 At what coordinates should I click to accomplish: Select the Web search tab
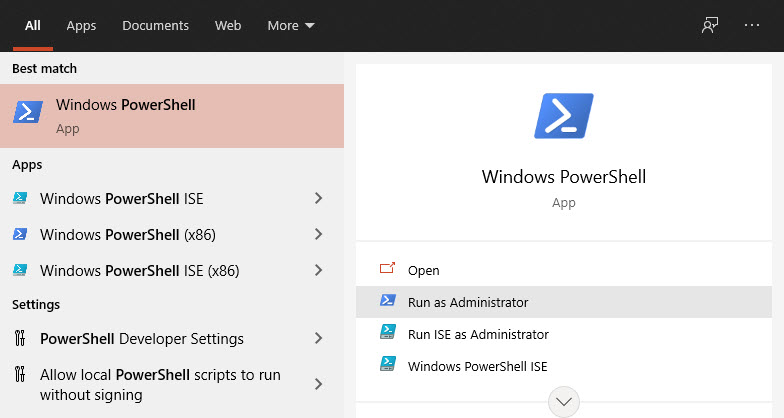[228, 25]
